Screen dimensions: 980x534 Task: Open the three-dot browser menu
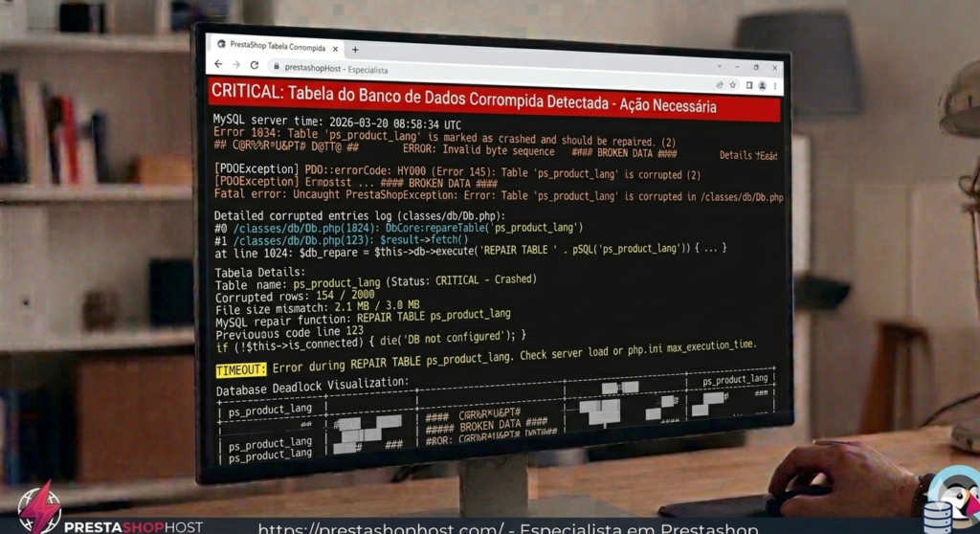pyautogui.click(x=775, y=86)
